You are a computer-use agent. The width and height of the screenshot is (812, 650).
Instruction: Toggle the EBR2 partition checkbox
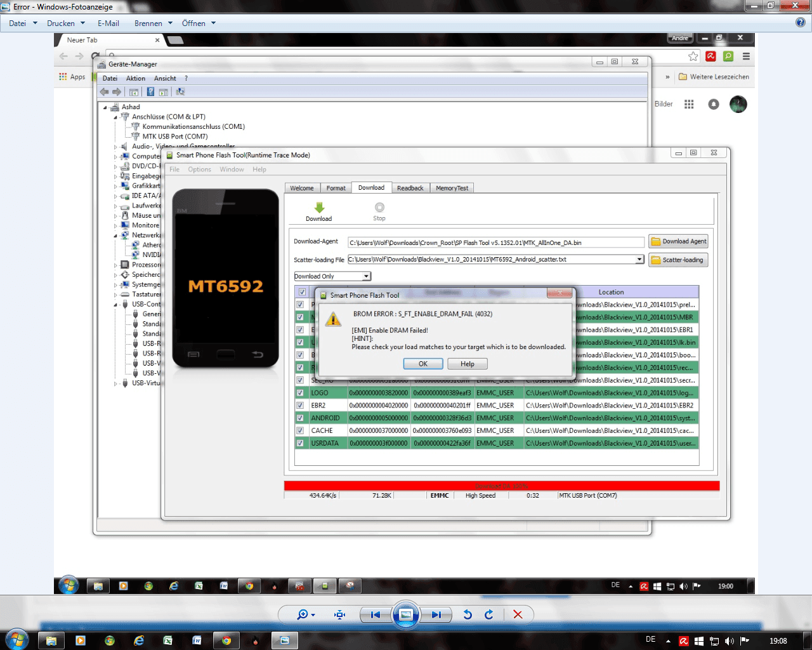coord(300,406)
